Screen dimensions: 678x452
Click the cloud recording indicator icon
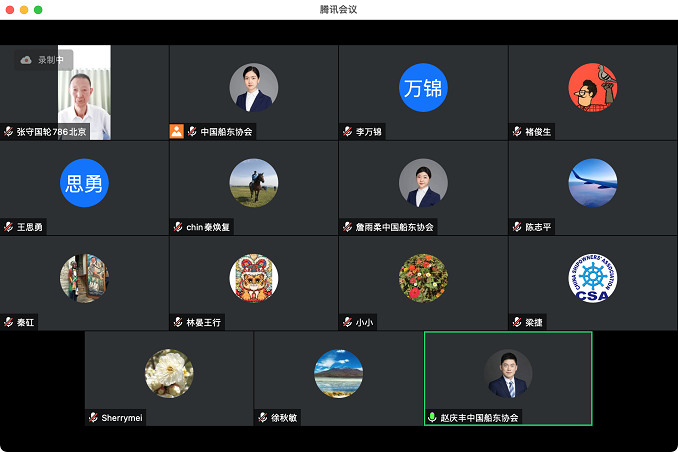26,60
